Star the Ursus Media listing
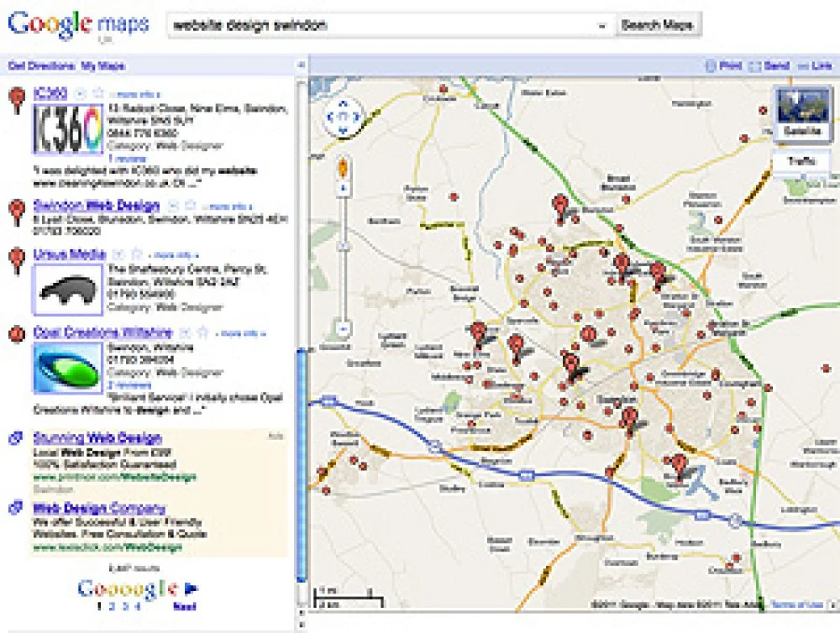This screenshot has height=633, width=840. (135, 254)
